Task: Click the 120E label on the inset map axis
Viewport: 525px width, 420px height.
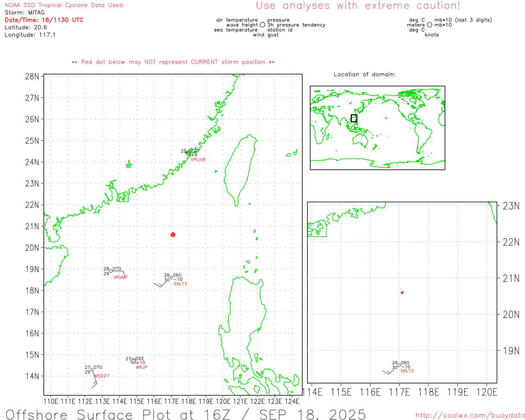Action: click(487, 392)
